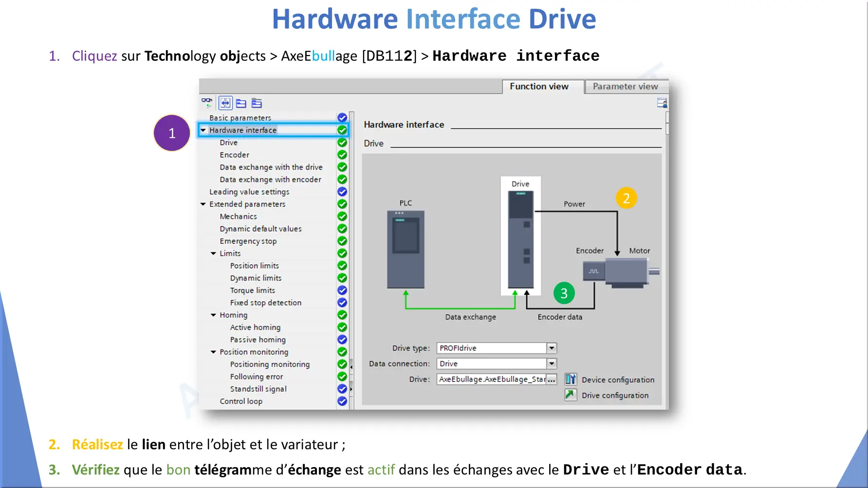
Task: Open the Drive type dropdown
Action: [551, 348]
